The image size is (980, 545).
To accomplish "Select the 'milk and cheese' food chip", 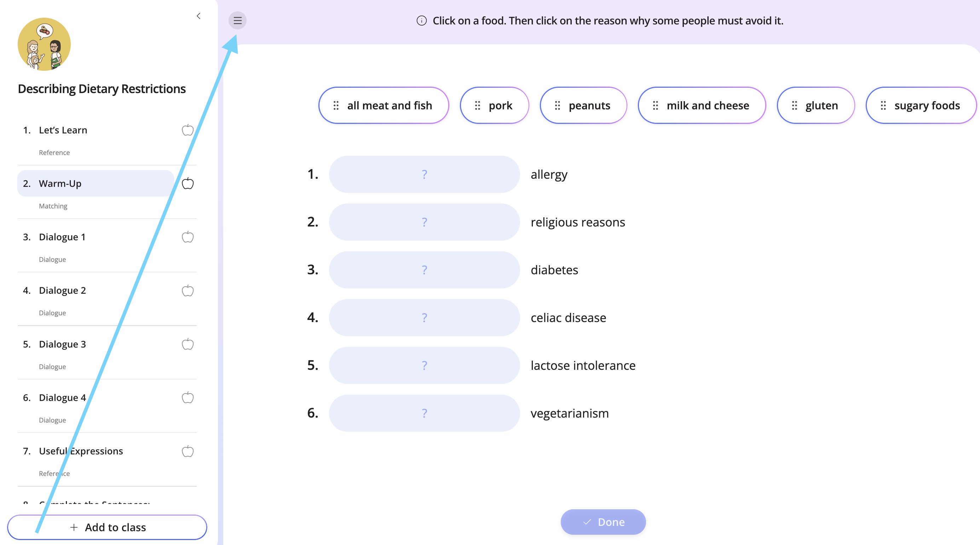I will pyautogui.click(x=702, y=105).
